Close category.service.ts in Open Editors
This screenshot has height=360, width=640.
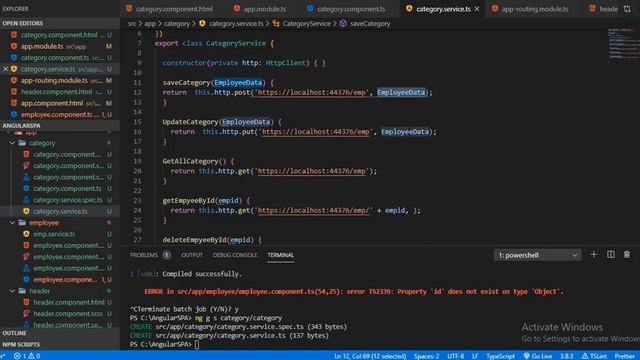click(x=5, y=69)
